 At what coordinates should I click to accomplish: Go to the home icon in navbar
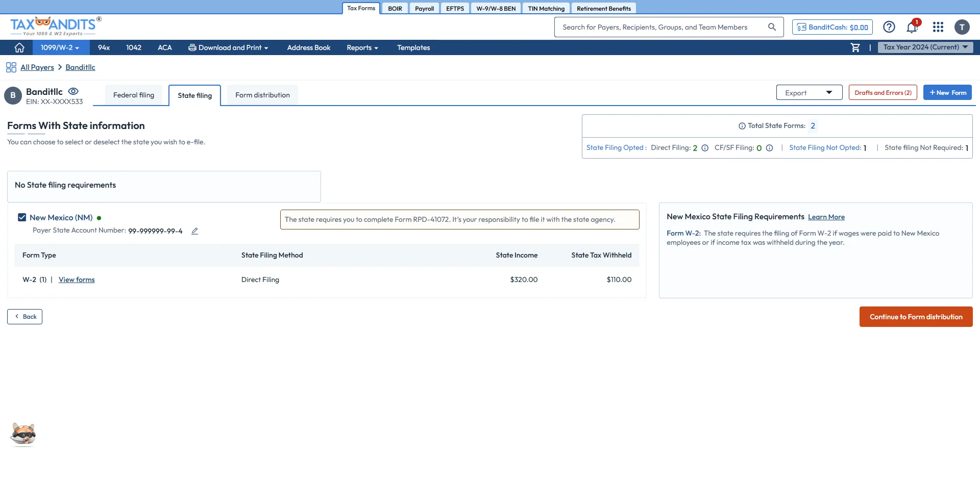click(19, 47)
